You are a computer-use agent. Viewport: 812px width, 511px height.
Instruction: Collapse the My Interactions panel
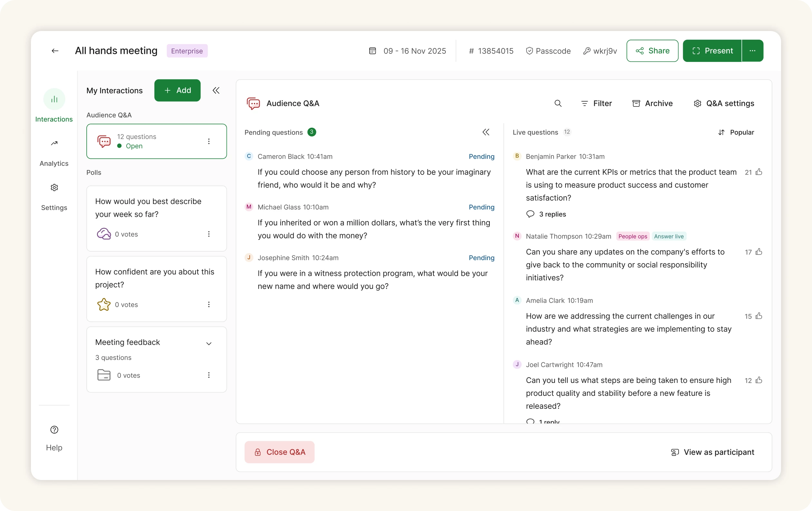[216, 90]
